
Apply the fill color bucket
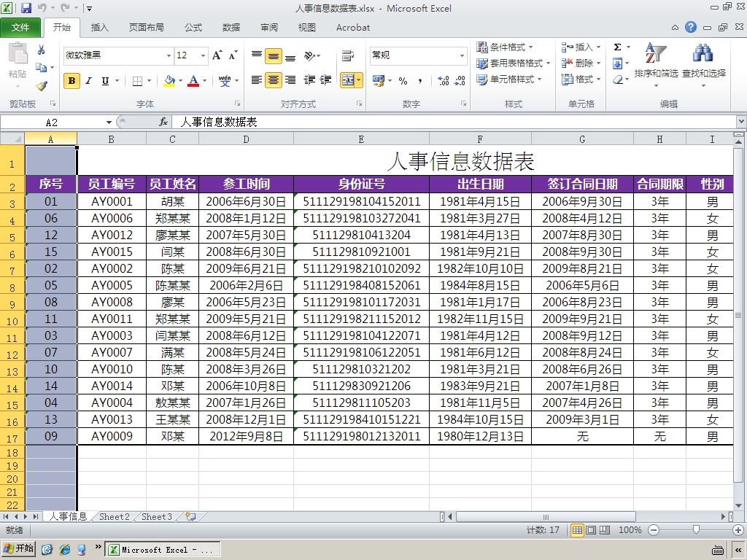(169, 81)
